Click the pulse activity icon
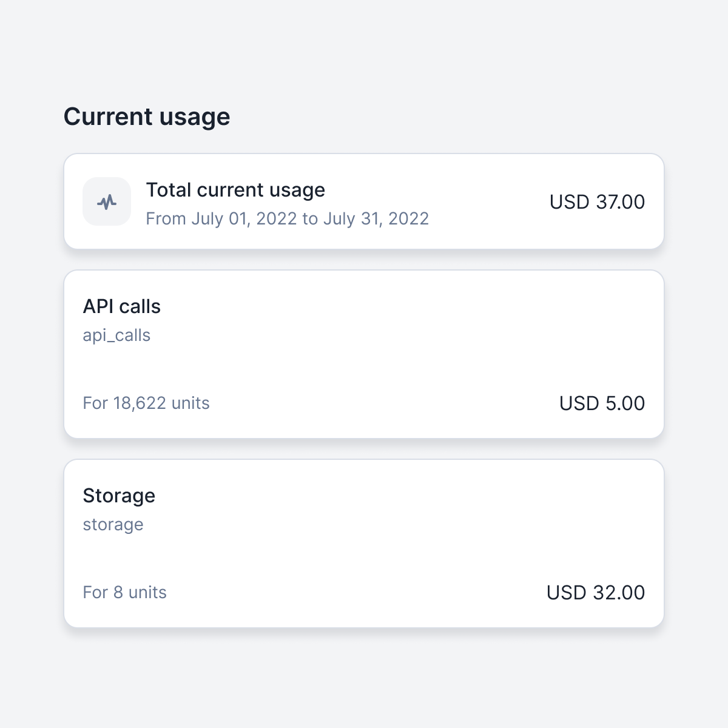 point(107,202)
